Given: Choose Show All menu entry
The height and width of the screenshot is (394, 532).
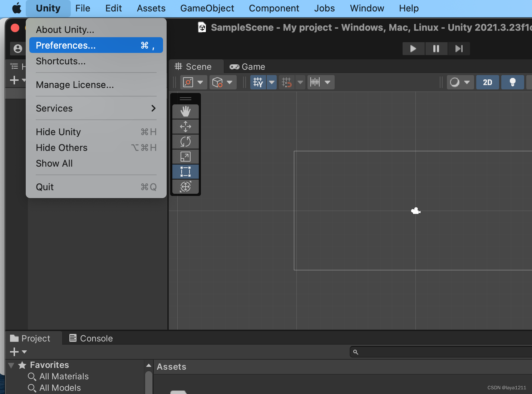Looking at the screenshot, I should (x=96, y=163).
